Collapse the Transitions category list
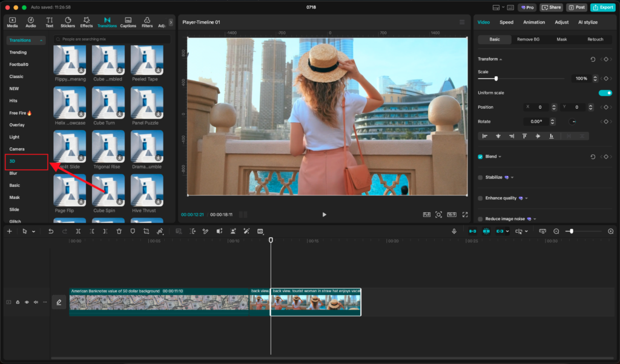The image size is (620, 364). (41, 41)
